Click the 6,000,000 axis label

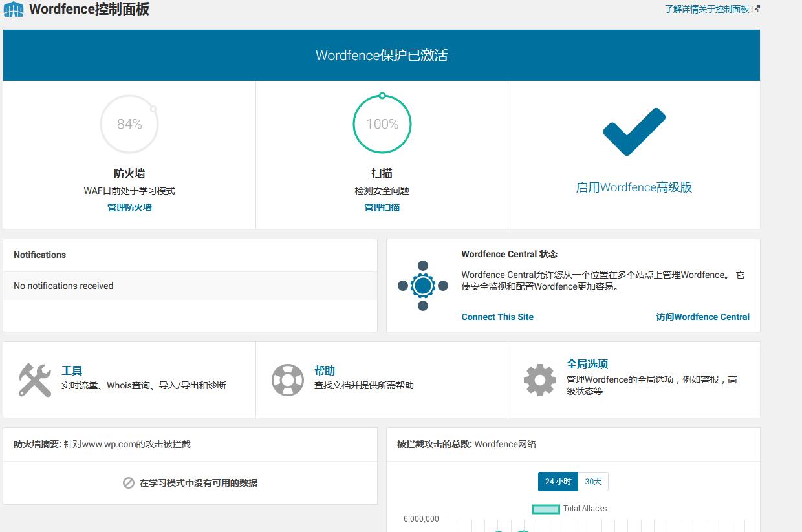tap(421, 519)
